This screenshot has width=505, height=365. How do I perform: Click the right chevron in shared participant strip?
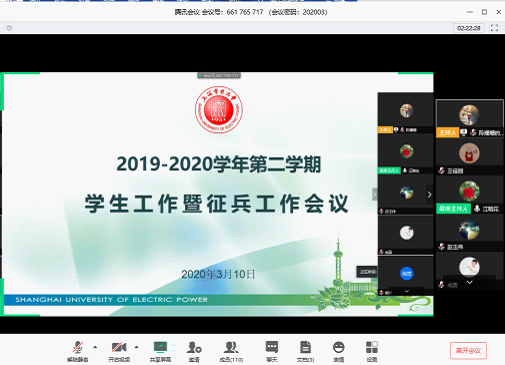click(x=429, y=194)
